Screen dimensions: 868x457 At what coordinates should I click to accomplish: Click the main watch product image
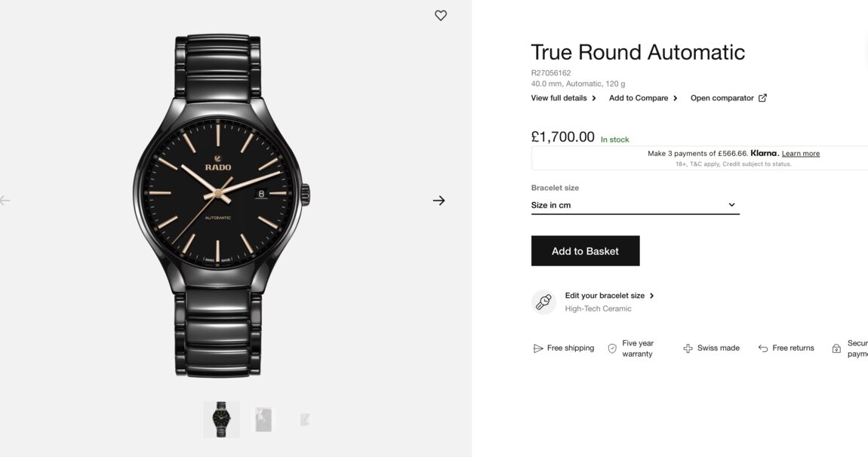point(222,204)
